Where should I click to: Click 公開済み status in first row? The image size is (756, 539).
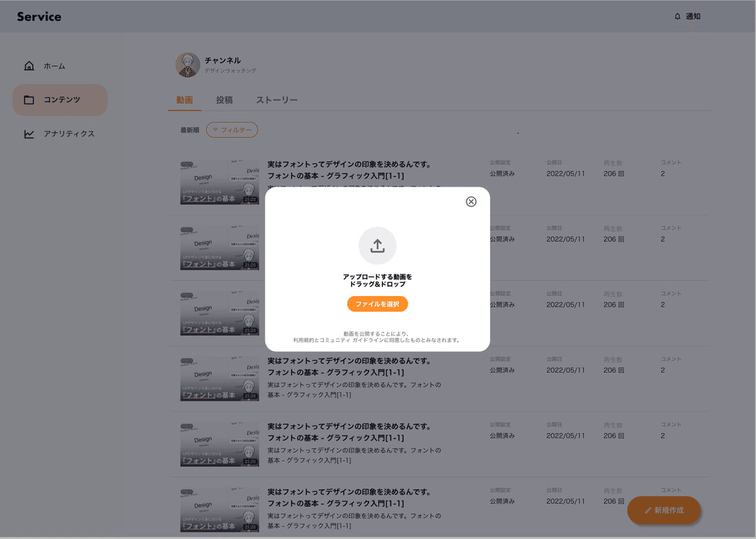pos(502,174)
